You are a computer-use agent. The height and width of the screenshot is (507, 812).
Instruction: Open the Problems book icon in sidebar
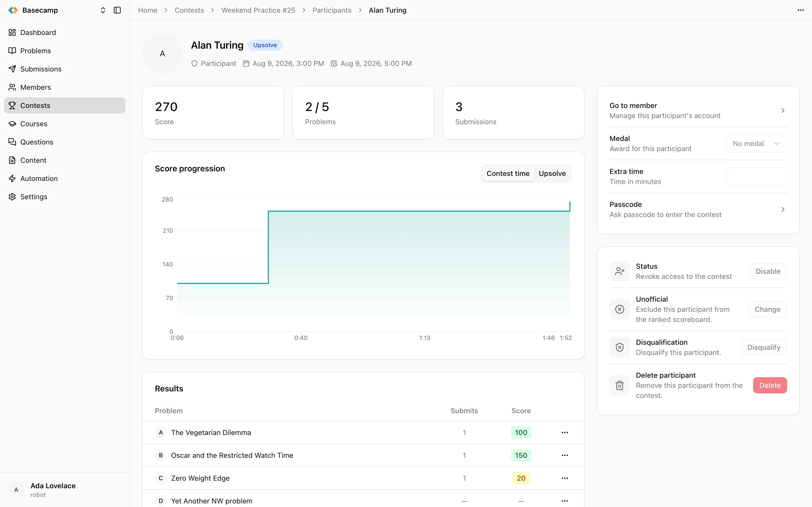(x=12, y=51)
